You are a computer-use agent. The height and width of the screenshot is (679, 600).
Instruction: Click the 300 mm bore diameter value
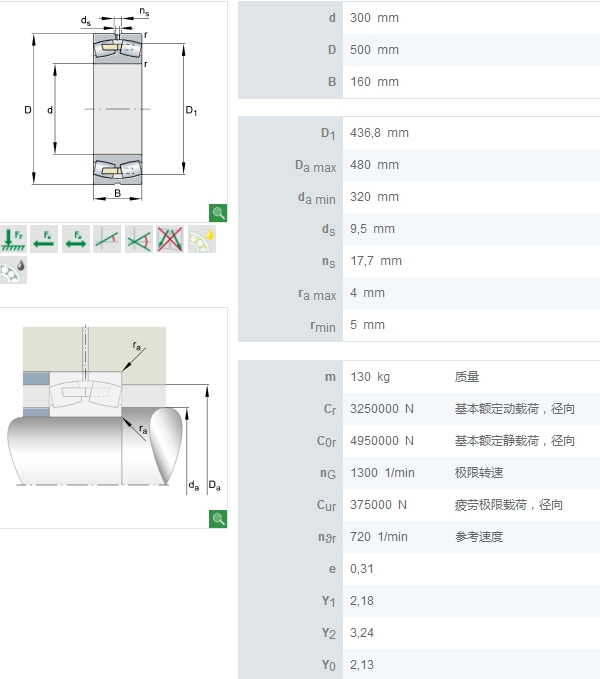(x=374, y=18)
